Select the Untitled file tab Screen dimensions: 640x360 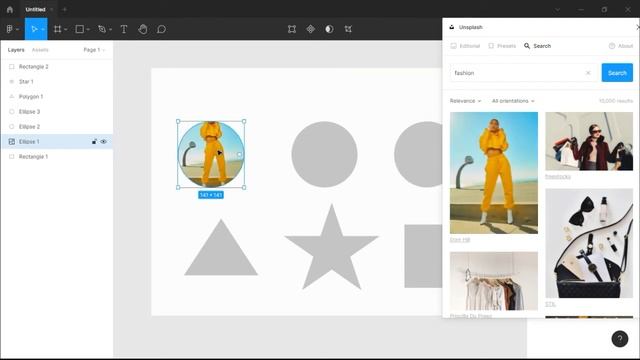(x=35, y=9)
